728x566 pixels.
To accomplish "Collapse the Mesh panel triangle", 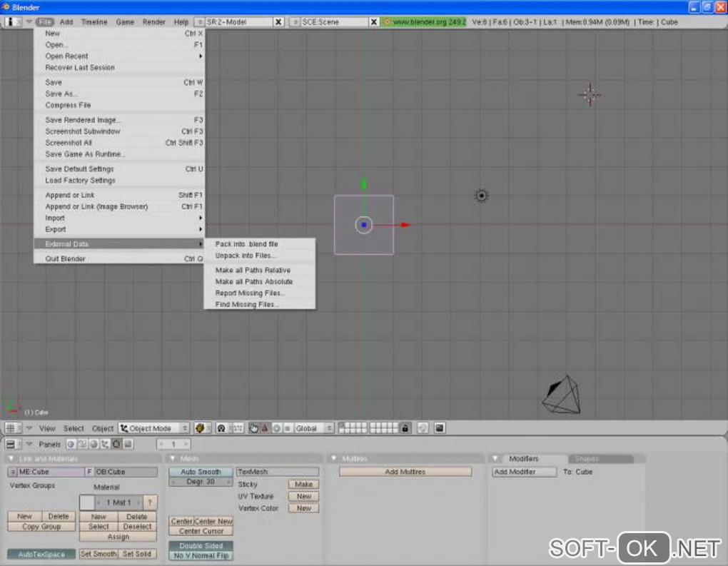I will 173,459.
